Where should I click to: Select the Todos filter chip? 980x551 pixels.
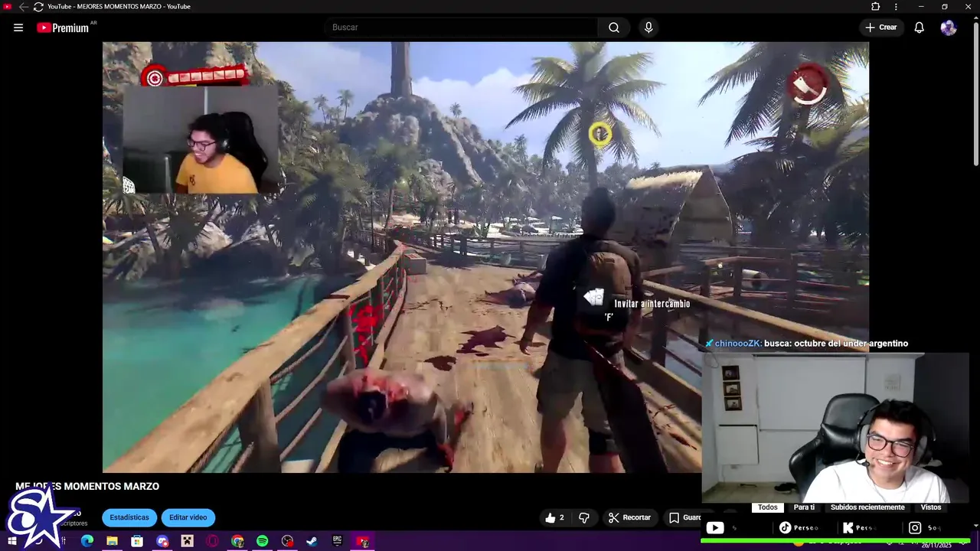768,507
